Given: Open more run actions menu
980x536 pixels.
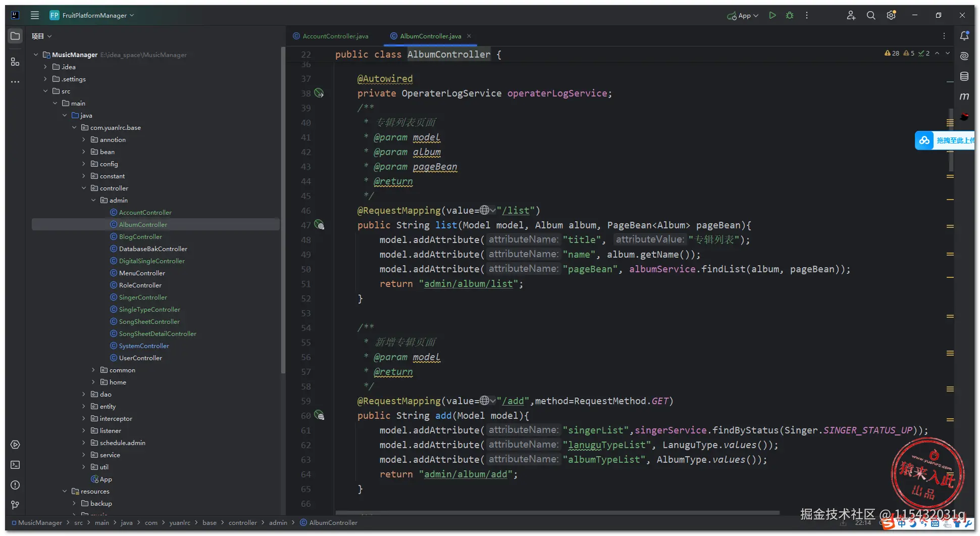Looking at the screenshot, I should point(807,15).
